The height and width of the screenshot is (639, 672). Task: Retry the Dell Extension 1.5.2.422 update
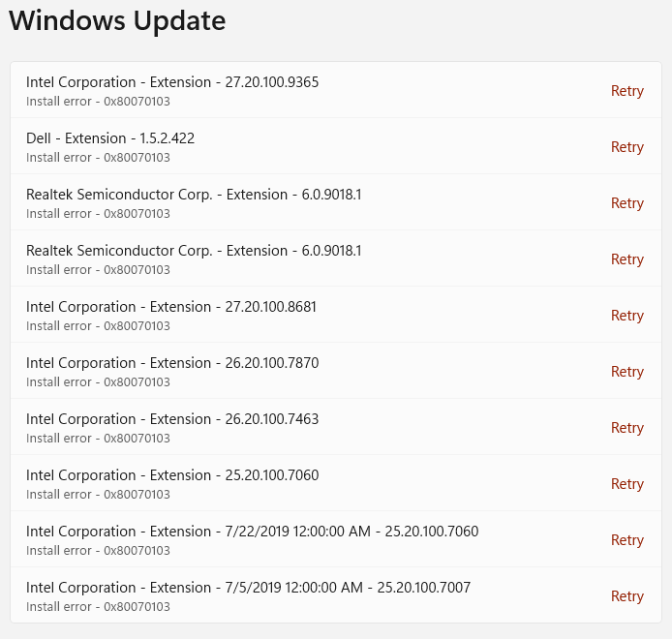click(x=627, y=147)
